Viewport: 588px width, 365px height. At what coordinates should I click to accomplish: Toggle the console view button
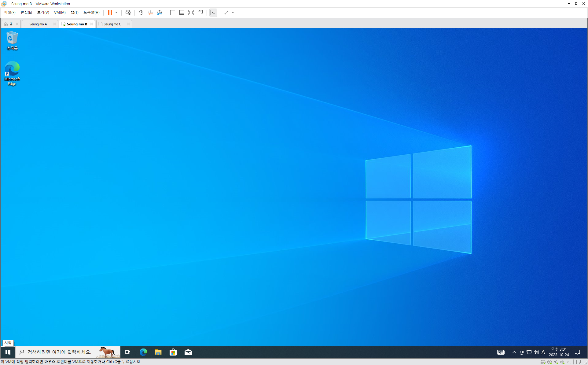click(x=213, y=13)
